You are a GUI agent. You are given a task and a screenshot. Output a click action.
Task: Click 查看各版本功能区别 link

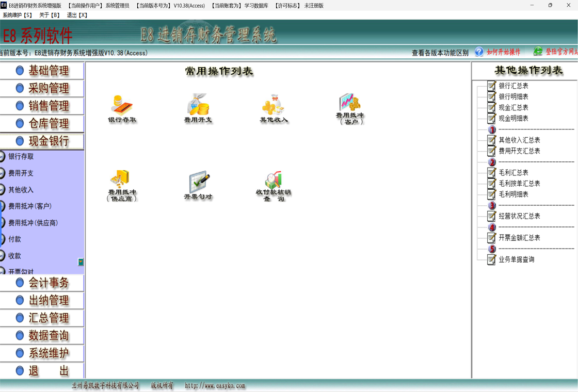coord(440,53)
